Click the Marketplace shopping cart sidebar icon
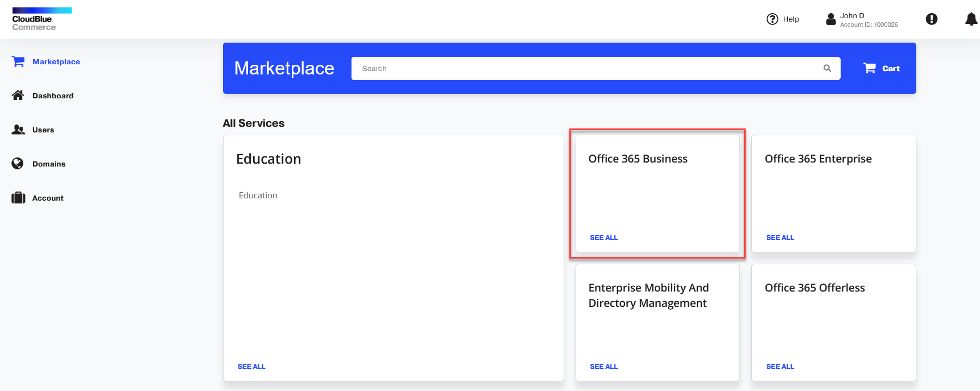 18,61
